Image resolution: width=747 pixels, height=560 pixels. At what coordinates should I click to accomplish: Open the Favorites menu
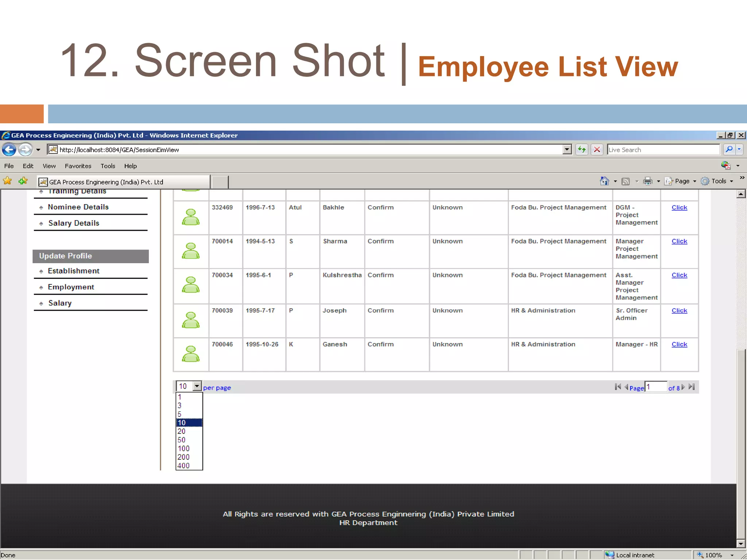click(x=78, y=166)
